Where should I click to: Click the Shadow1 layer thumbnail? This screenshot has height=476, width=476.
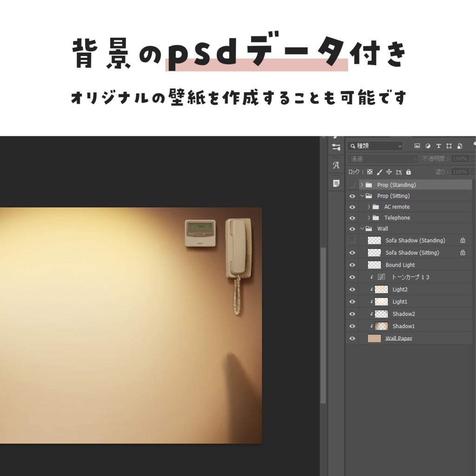pyautogui.click(x=381, y=326)
